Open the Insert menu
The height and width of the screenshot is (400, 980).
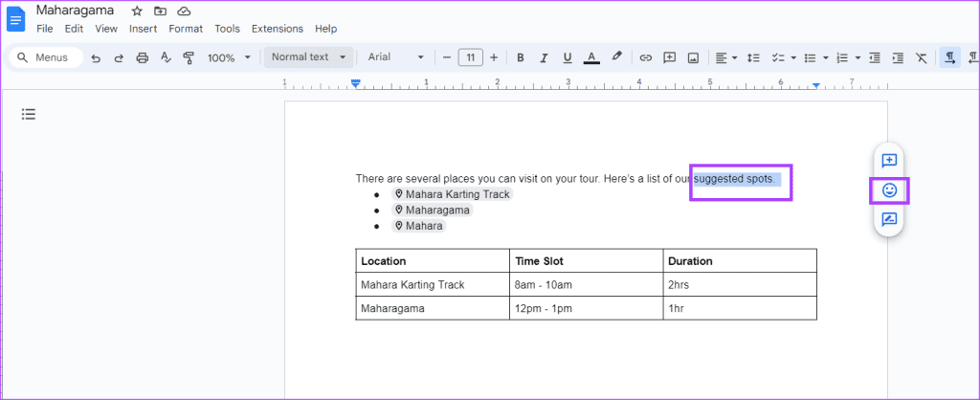pyautogui.click(x=144, y=29)
